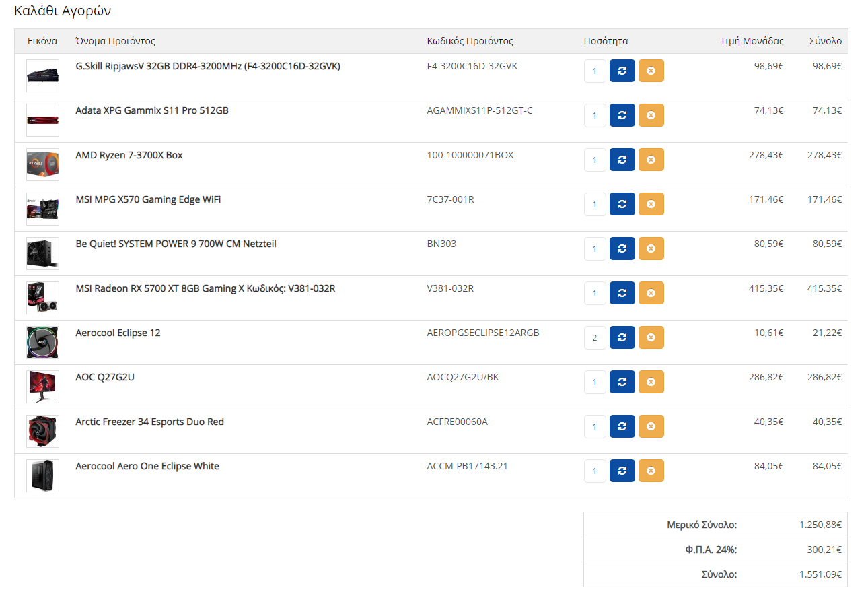Screen dimensions: 868x598
Task: Click the Όνομα Προϊόντος column header
Action: (x=115, y=41)
